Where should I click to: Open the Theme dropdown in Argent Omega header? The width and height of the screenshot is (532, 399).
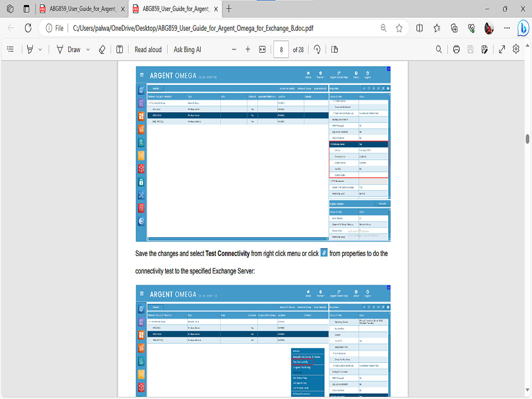pyautogui.click(x=320, y=74)
